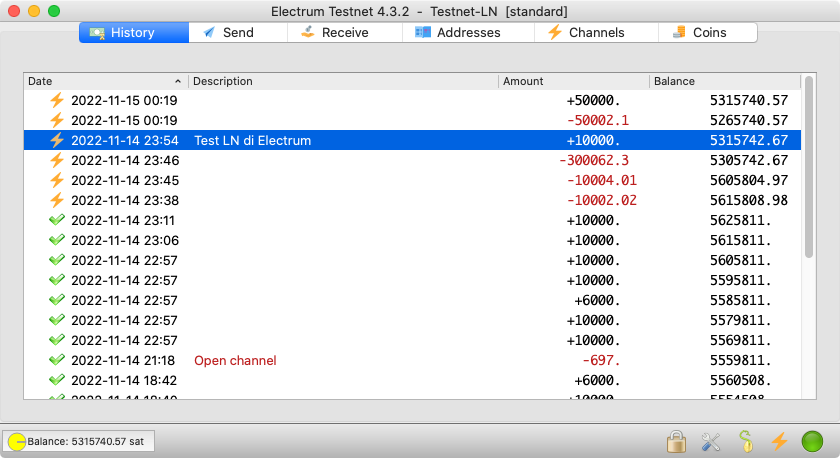840x458 pixels.
Task: Open the Channels tab
Action: pos(596,32)
